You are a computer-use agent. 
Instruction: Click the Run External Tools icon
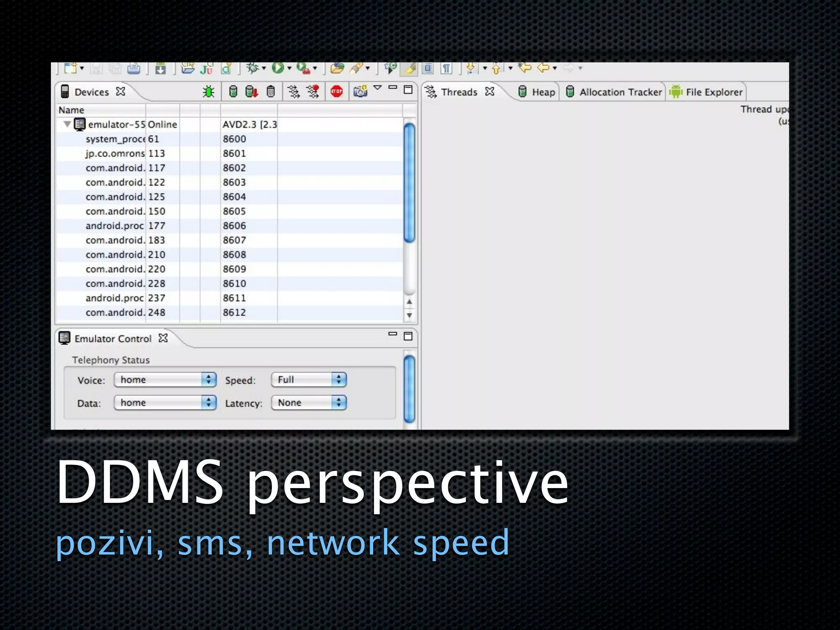[304, 68]
